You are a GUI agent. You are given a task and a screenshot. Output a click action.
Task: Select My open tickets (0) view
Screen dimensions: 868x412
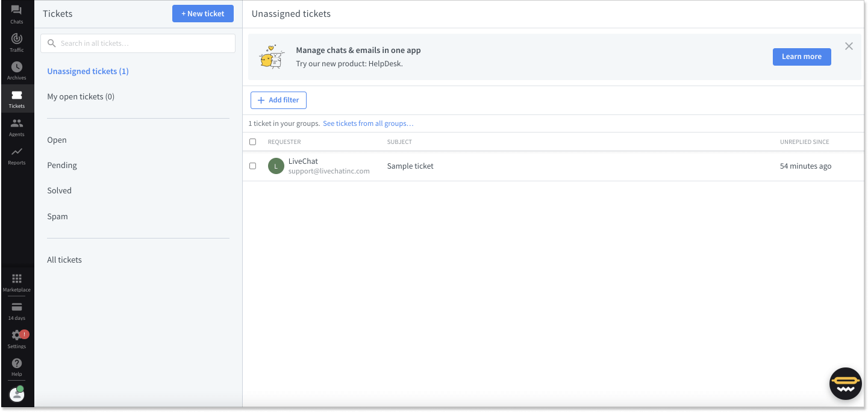tap(81, 96)
